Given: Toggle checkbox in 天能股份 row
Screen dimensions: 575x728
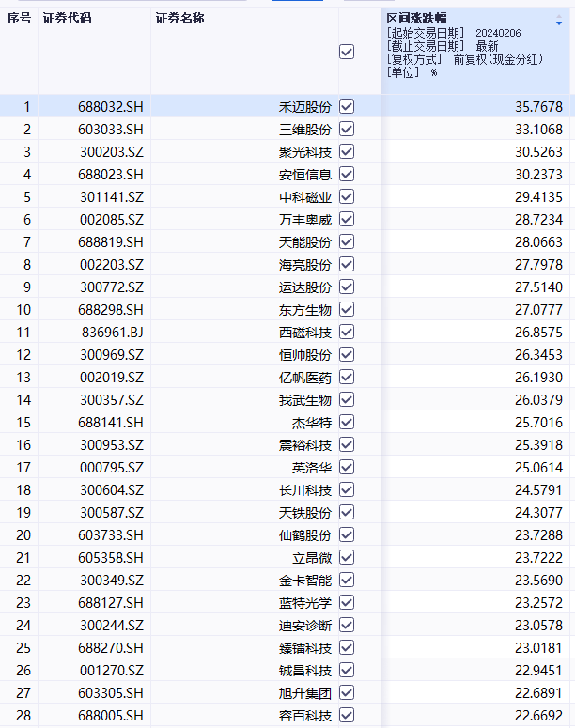Looking at the screenshot, I should (x=347, y=241).
